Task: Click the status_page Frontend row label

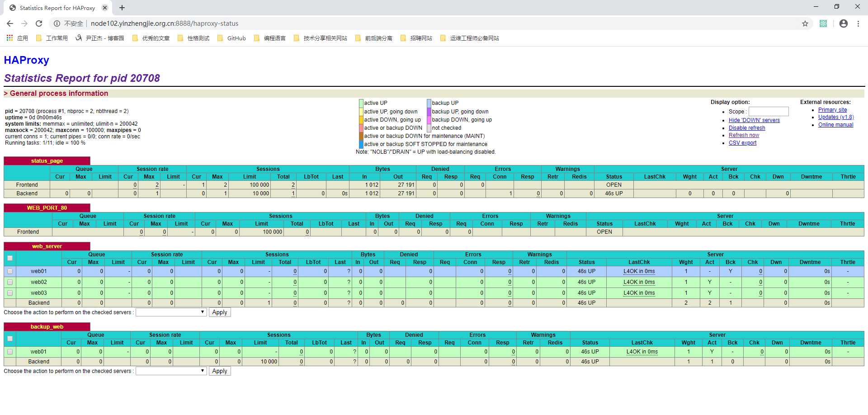Action: (27, 185)
